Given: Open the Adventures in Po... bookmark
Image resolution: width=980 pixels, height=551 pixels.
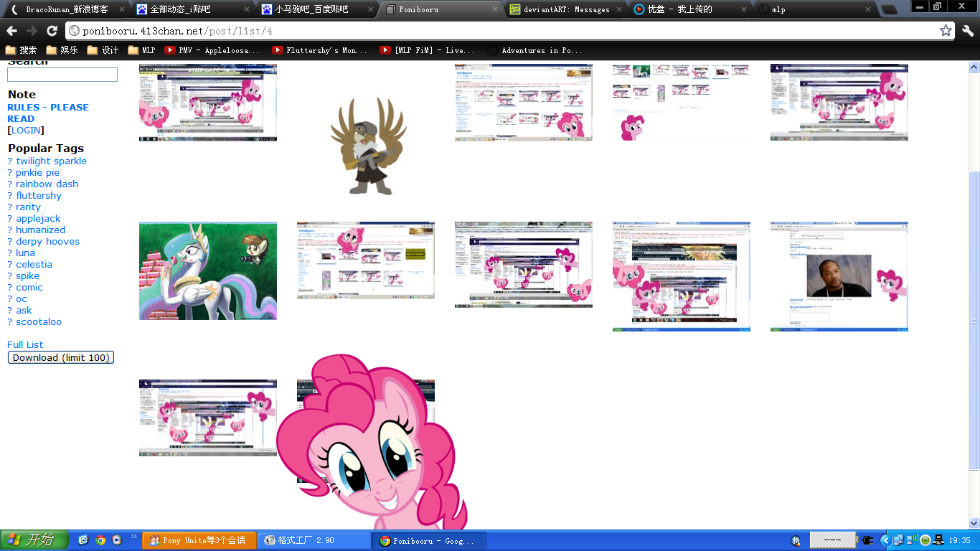Looking at the screenshot, I should click(535, 50).
